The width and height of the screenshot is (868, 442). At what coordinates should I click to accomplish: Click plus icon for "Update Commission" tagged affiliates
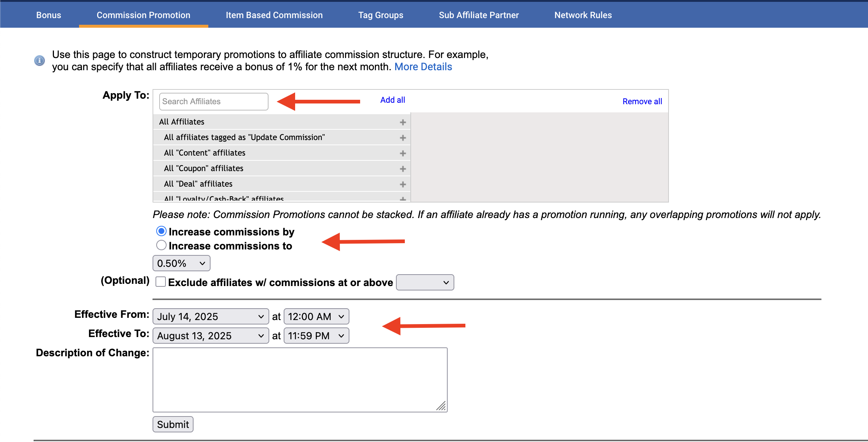pyautogui.click(x=403, y=138)
